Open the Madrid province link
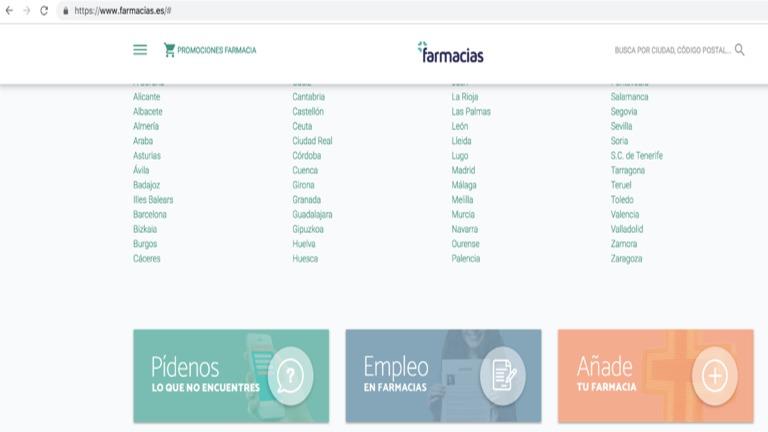 463,170
